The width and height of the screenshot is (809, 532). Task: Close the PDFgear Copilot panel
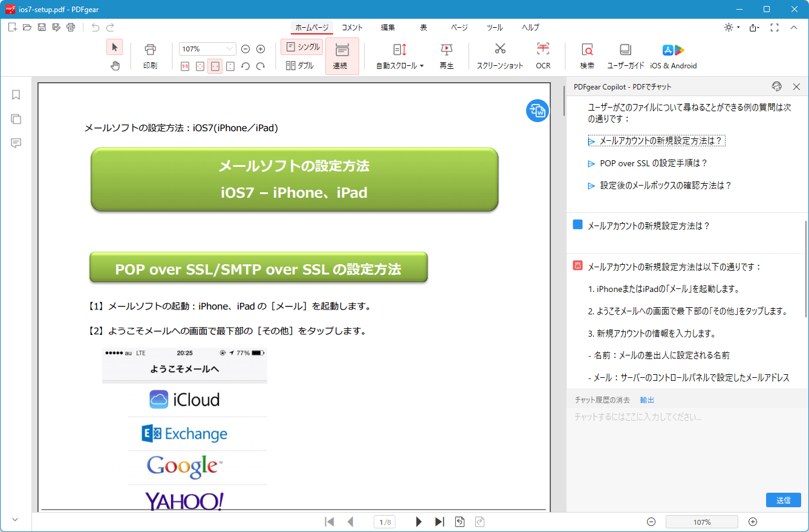point(796,86)
